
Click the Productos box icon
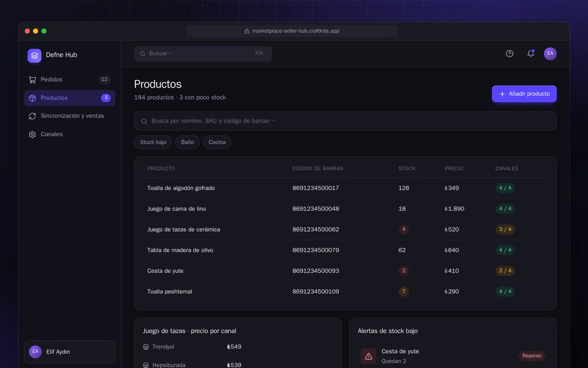pyautogui.click(x=32, y=98)
